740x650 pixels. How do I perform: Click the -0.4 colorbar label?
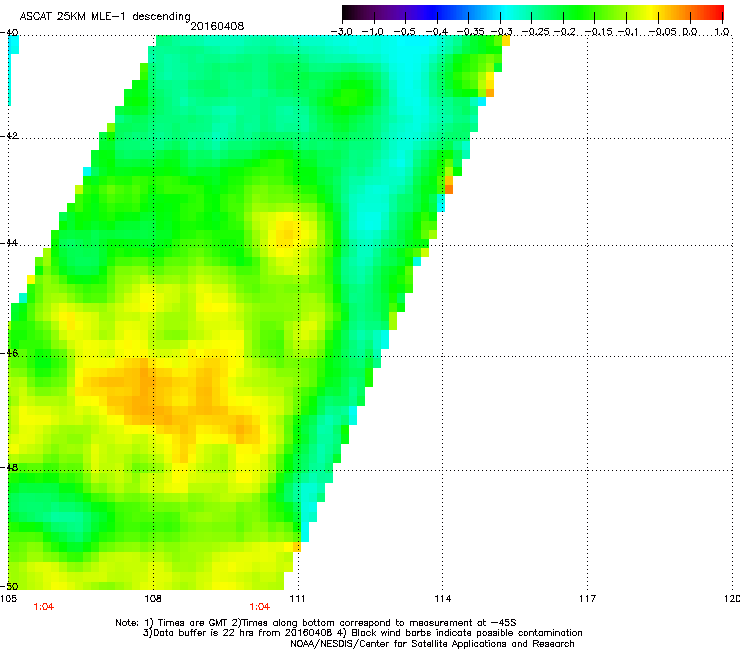437,32
